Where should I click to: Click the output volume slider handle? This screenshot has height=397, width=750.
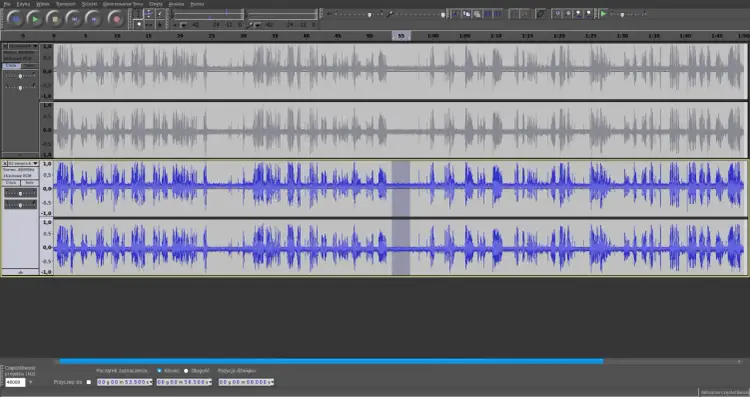tap(369, 15)
